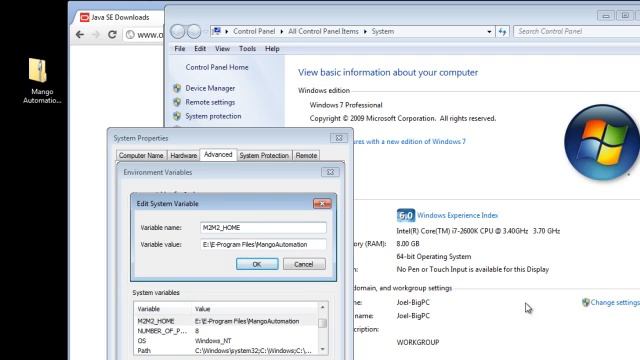Click the shield icon beside System protection
The width and height of the screenshot is (640, 360).
pyautogui.click(x=177, y=116)
